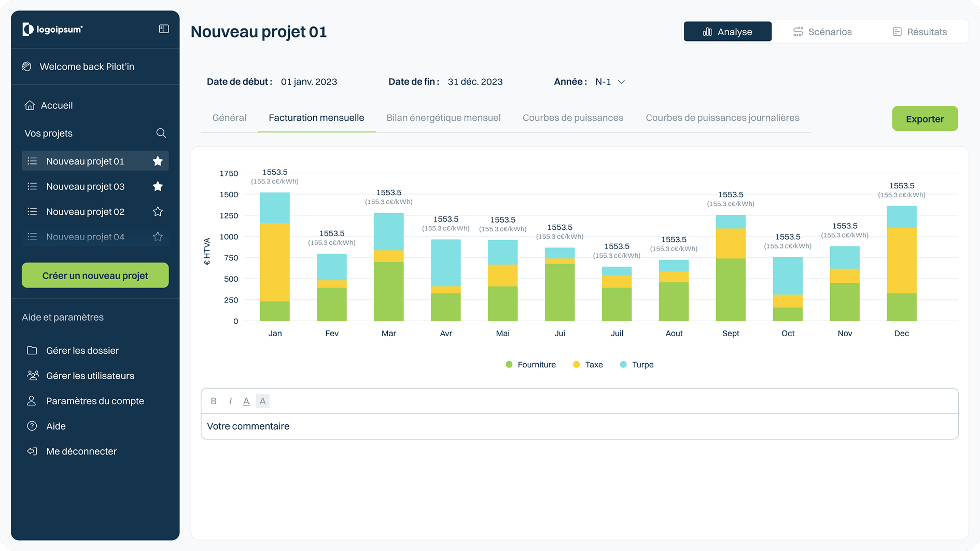Viewport: 980px width, 551px height.
Task: Click the Résultats document icon
Action: coord(897,32)
